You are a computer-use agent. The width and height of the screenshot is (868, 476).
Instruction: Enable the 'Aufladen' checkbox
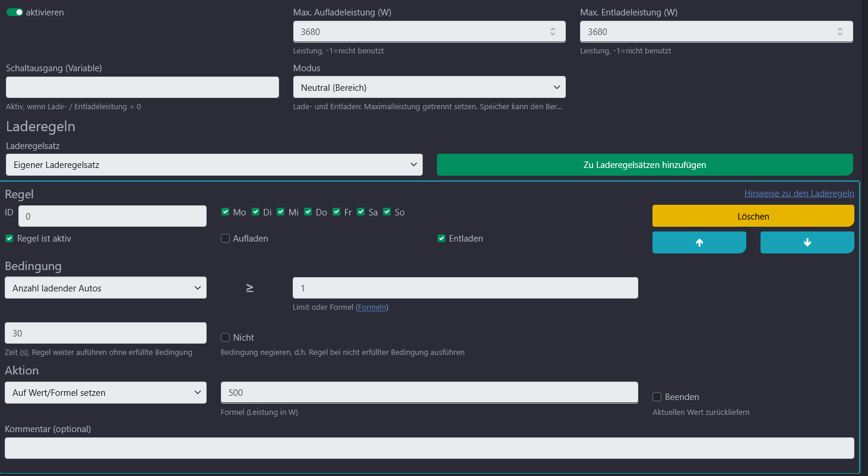[226, 239]
